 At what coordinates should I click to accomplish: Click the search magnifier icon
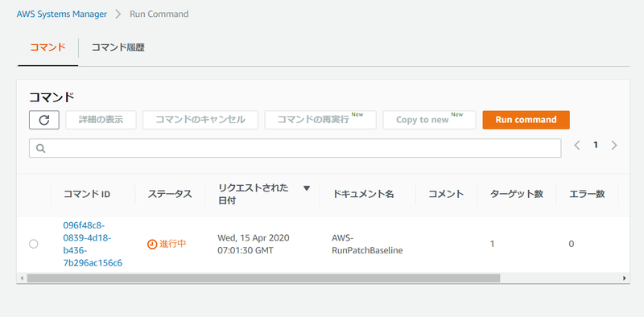[x=40, y=148]
